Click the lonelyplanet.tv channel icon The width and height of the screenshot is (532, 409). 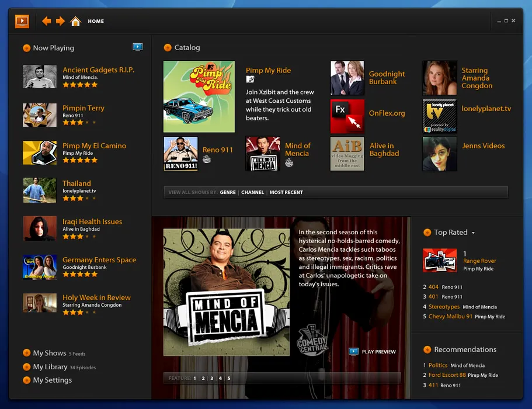[439, 116]
